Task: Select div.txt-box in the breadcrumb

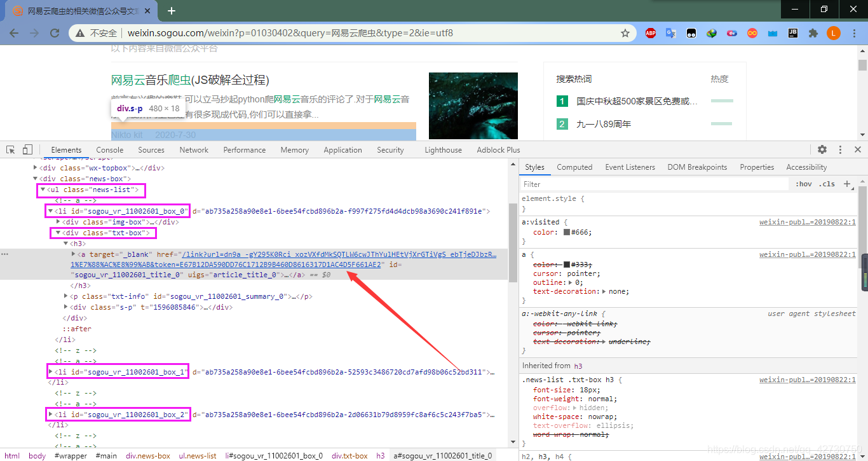Action: [349, 455]
